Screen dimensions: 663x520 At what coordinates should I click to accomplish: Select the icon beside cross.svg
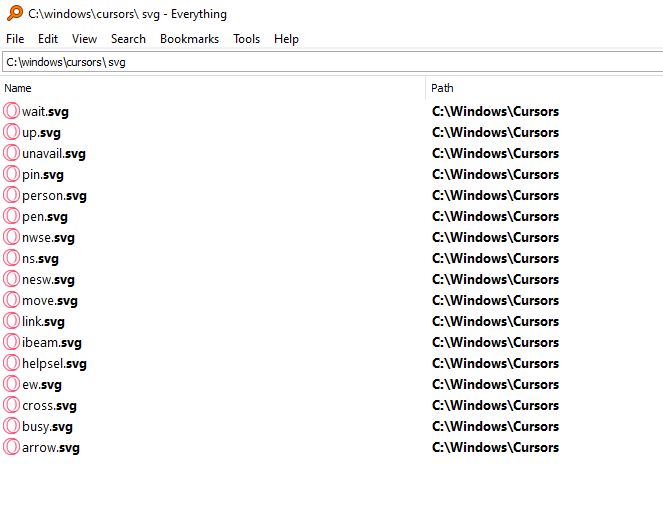tap(12, 405)
